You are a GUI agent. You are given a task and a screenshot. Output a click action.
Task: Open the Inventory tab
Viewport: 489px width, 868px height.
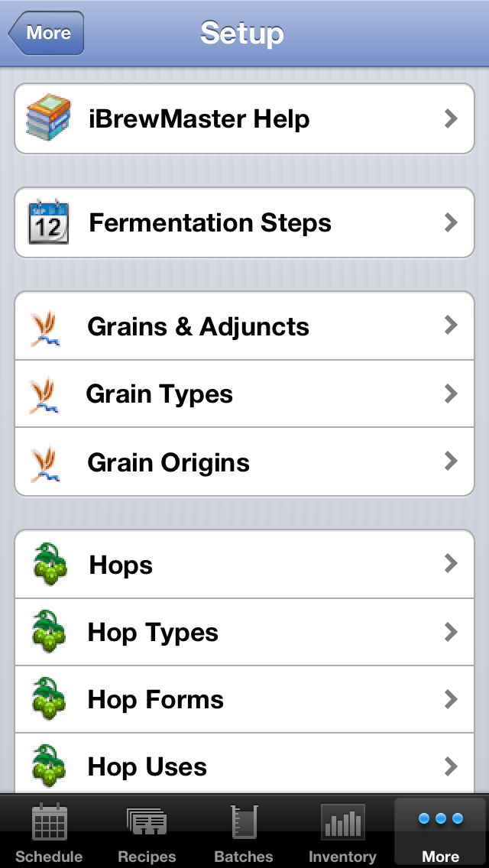pos(342,833)
